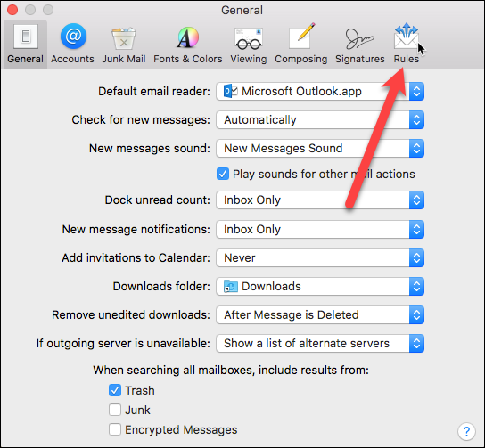This screenshot has height=448, width=485.
Task: Open the Add invitations to Calendar dropdown
Action: tap(320, 257)
